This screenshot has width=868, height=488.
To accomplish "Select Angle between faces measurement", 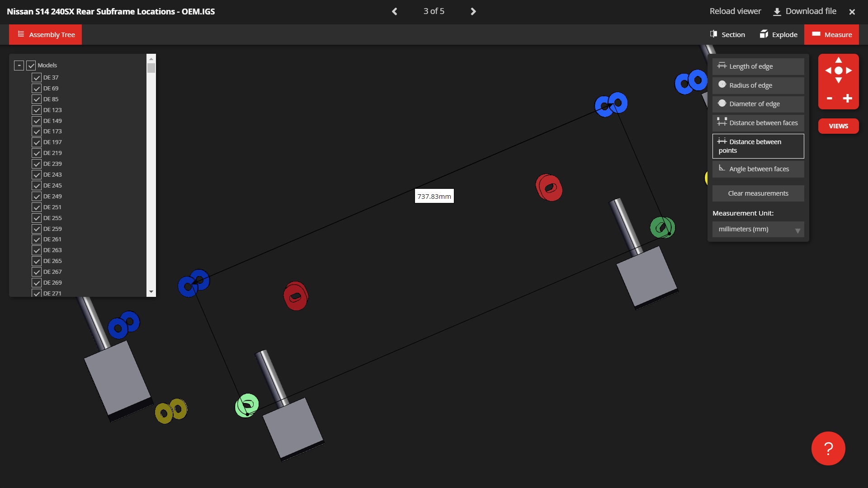I will [758, 169].
